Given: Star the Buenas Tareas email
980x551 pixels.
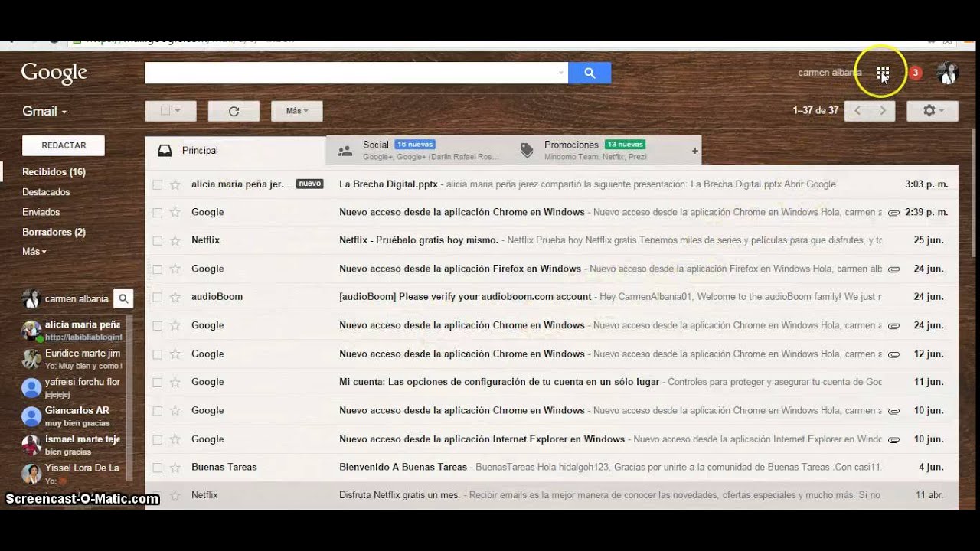Looking at the screenshot, I should [175, 468].
